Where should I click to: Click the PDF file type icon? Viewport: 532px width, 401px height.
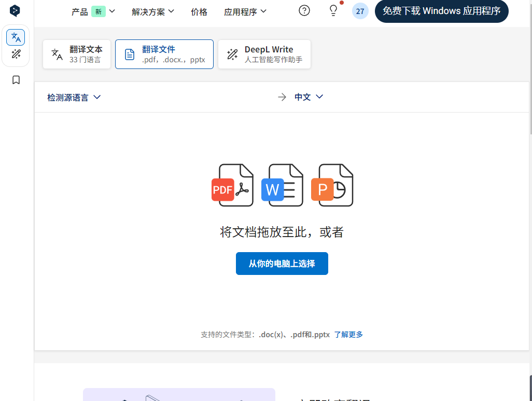232,185
